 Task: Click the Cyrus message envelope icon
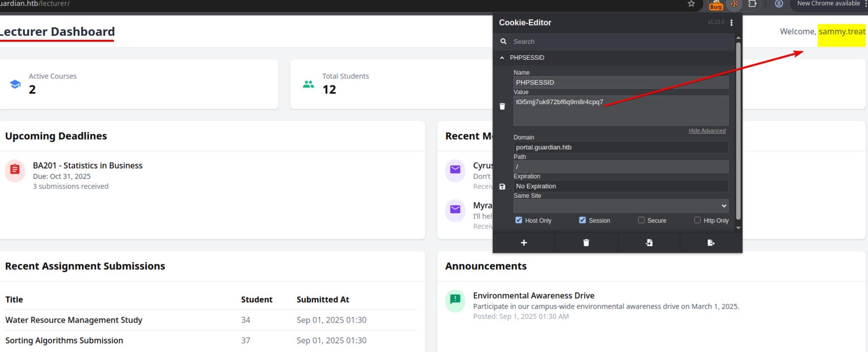[x=455, y=170]
